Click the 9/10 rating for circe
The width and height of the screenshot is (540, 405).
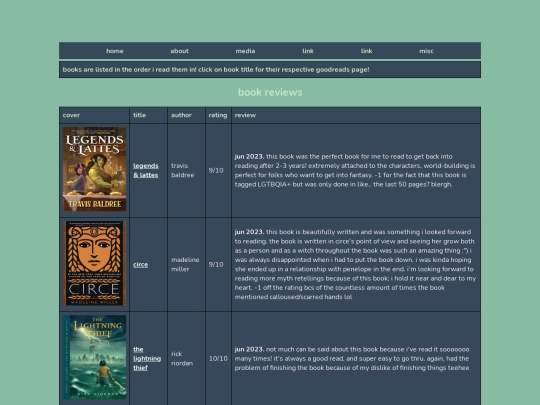(216, 264)
